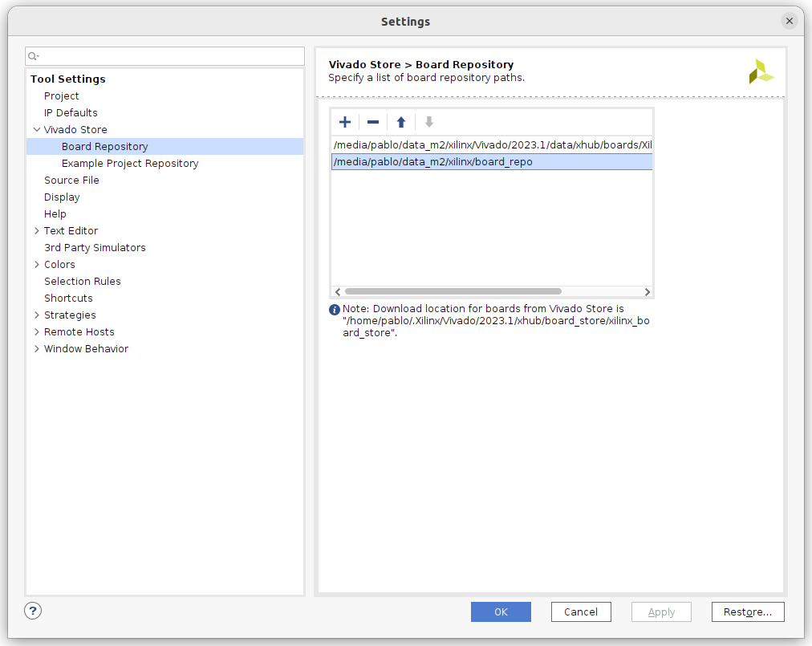This screenshot has width=812, height=646.
Task: Move selected path up with arrow icon
Action: (x=401, y=122)
